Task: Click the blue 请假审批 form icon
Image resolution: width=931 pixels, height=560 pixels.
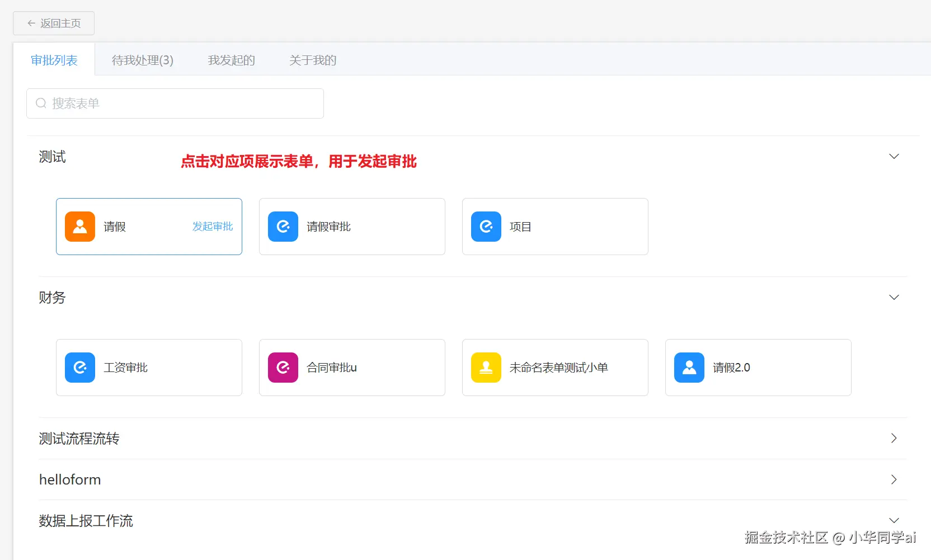Action: [283, 227]
